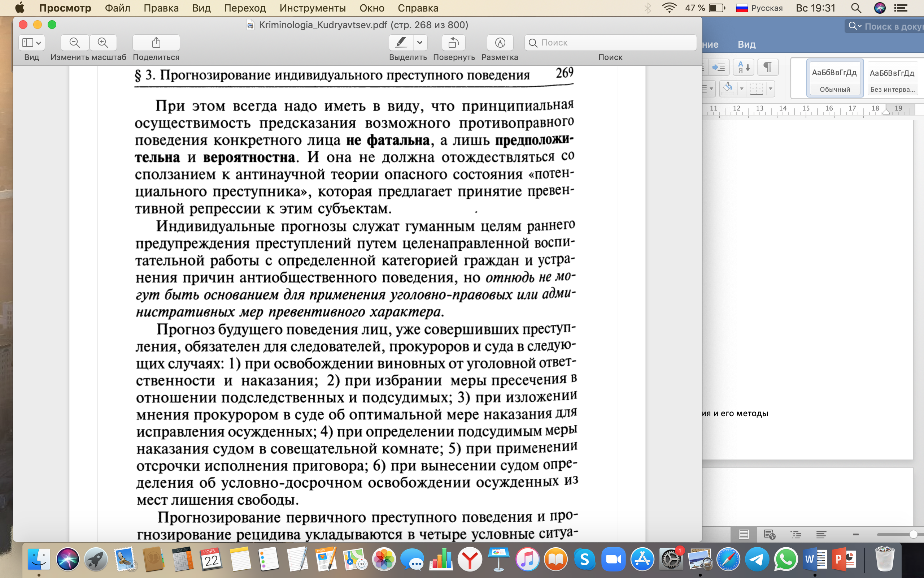Show battery status at 47 %
Screen dimensions: 924x578
(705, 8)
